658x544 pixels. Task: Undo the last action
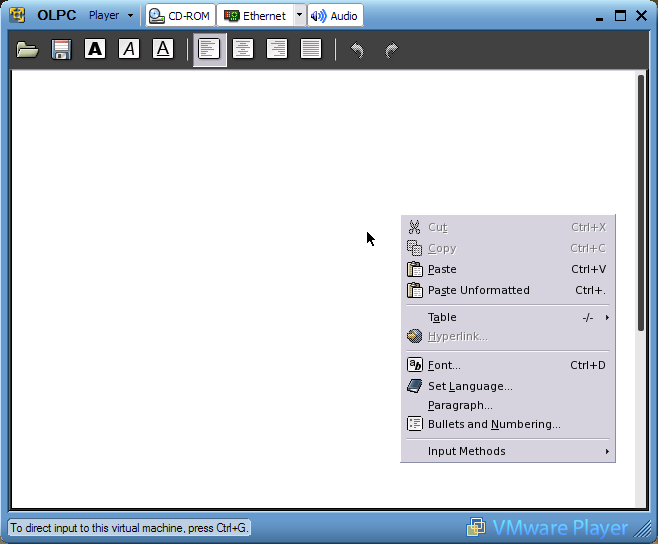click(358, 50)
